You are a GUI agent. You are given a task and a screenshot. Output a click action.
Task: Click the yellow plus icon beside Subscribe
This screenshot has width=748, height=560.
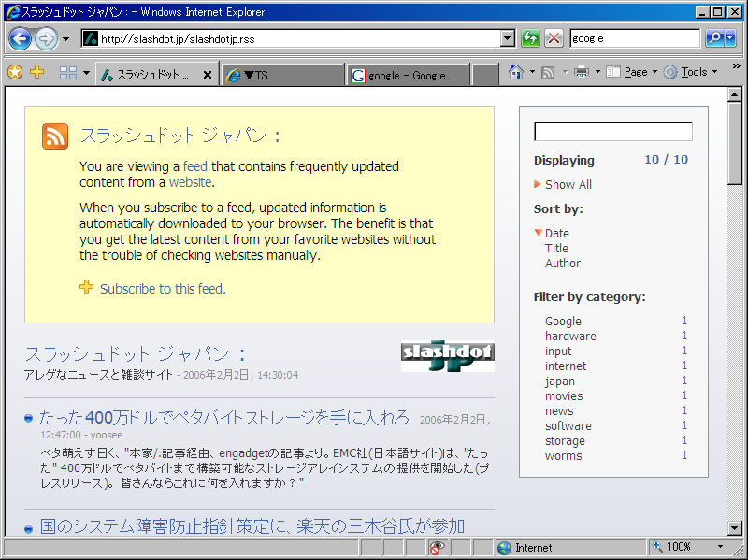click(x=86, y=287)
